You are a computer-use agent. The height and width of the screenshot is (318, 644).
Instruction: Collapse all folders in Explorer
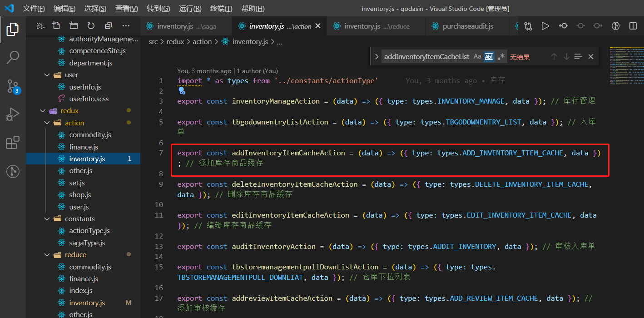[x=109, y=26]
